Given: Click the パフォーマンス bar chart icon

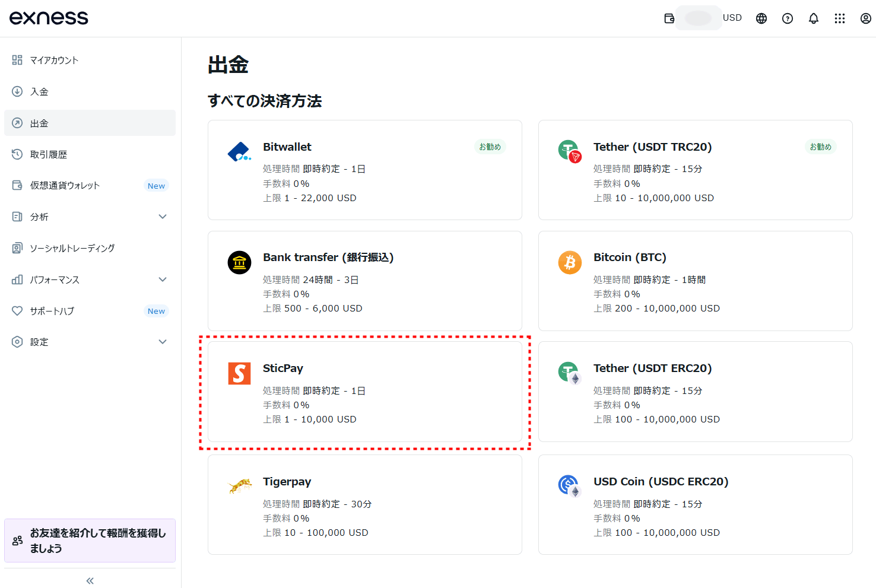Looking at the screenshot, I should coord(17,279).
